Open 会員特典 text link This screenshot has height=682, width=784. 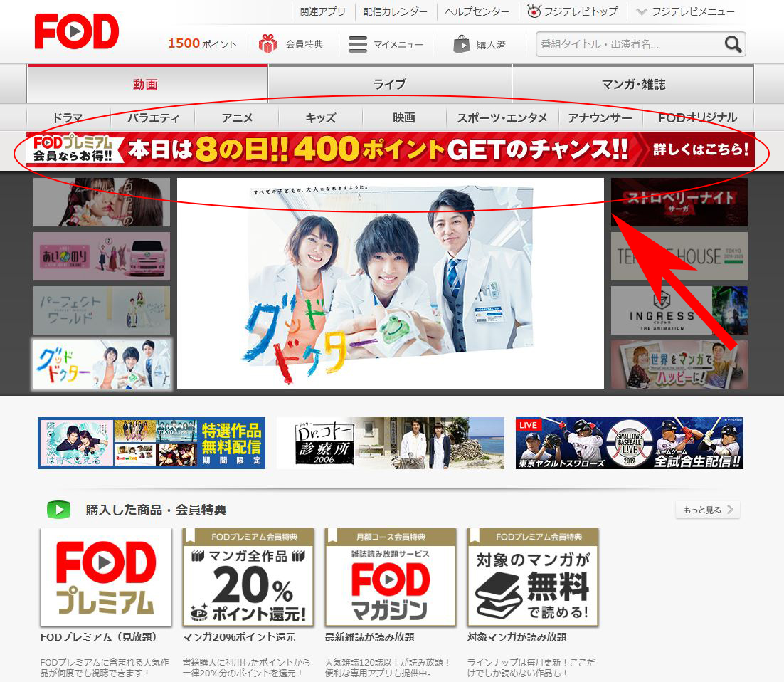[304, 44]
